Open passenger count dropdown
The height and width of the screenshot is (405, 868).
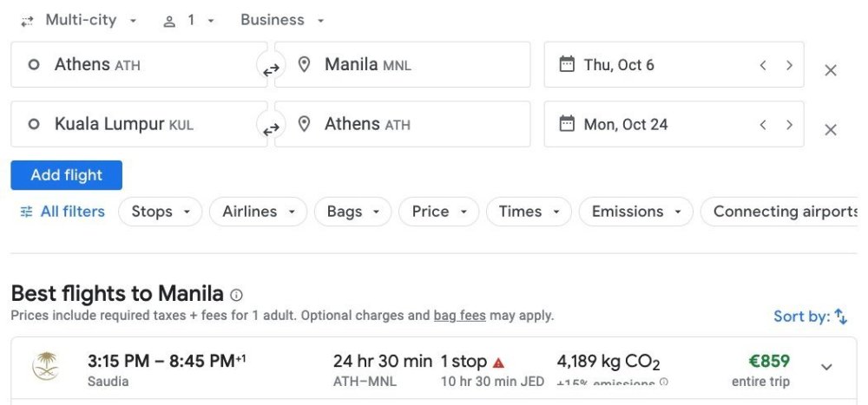pyautogui.click(x=189, y=20)
